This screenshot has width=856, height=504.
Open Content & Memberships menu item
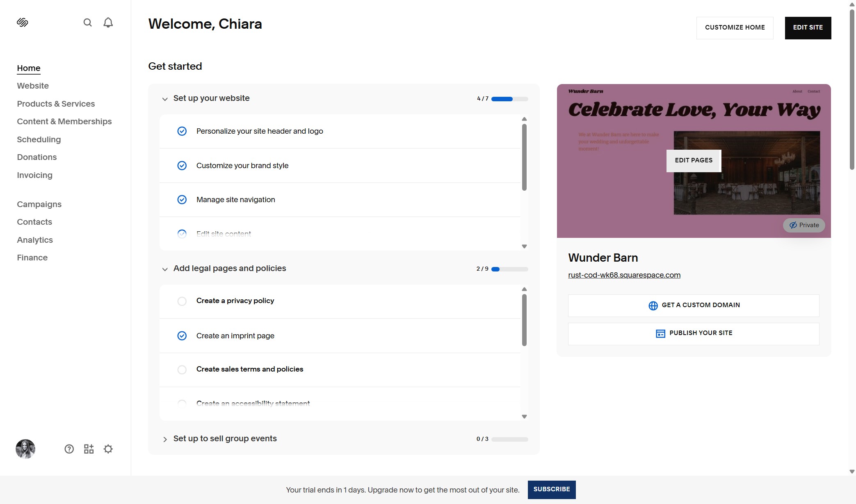tap(64, 121)
